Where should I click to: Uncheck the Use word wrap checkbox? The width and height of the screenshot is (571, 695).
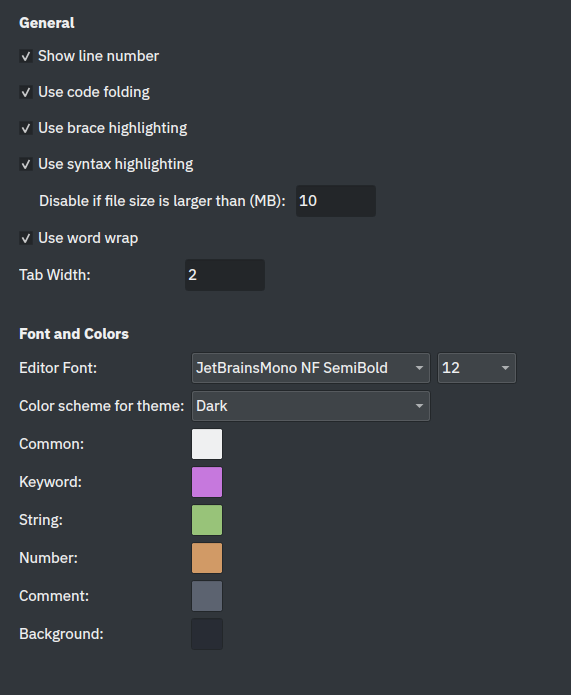click(26, 238)
